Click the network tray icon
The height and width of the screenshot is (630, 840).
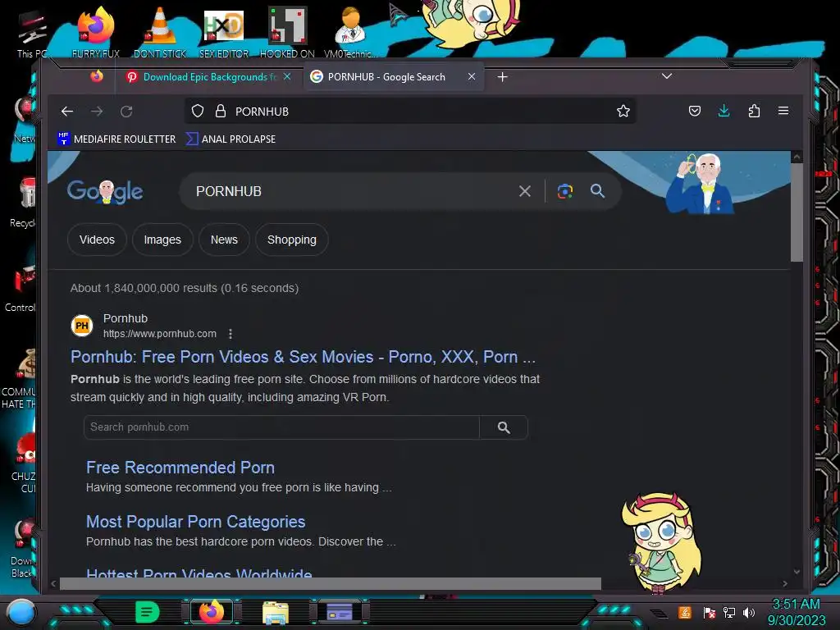click(x=729, y=612)
